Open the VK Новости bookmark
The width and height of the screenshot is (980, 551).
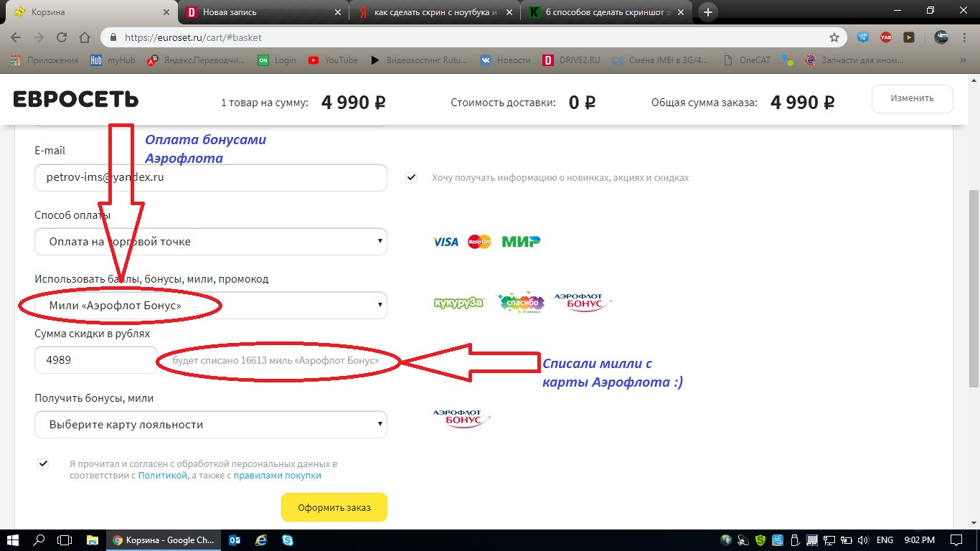coord(505,60)
